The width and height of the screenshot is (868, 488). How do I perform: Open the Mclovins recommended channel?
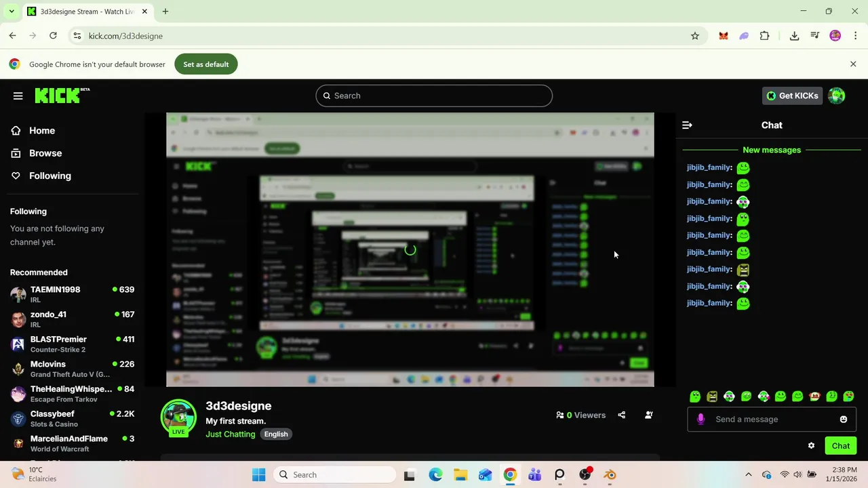(x=72, y=369)
